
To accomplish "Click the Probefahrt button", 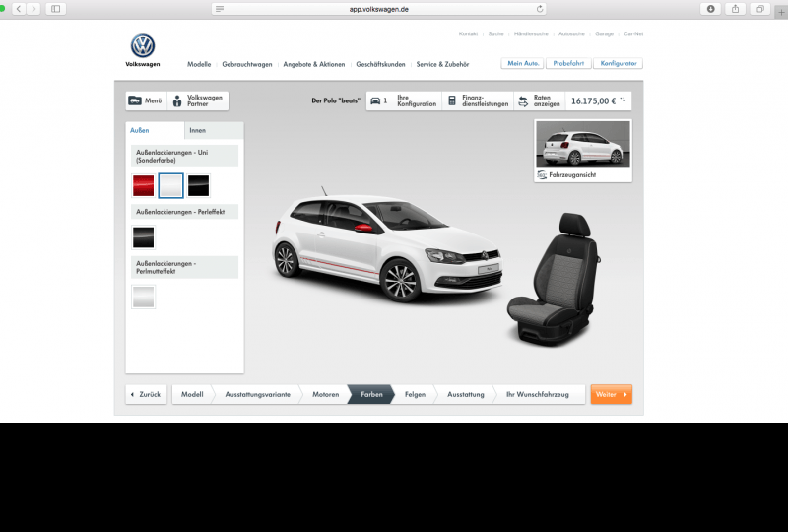I will click(568, 63).
